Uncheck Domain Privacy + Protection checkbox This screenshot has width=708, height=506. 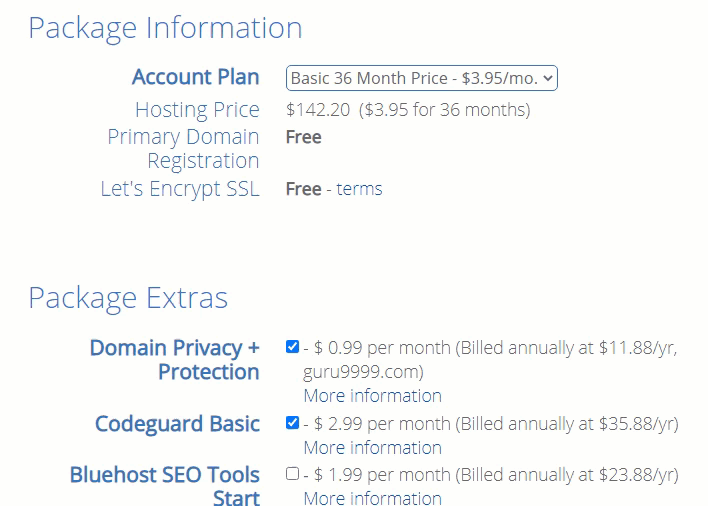coord(292,347)
